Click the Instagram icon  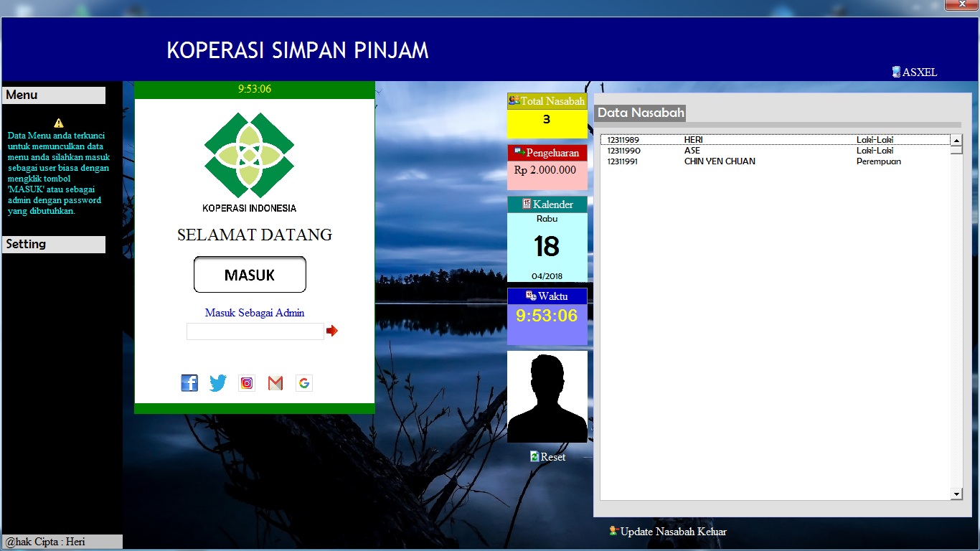pos(247,382)
